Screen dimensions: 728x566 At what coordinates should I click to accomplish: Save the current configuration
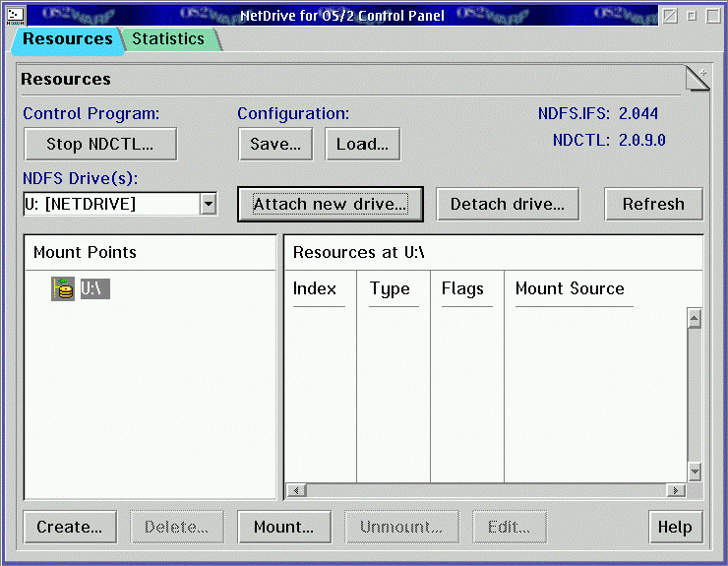(x=275, y=144)
